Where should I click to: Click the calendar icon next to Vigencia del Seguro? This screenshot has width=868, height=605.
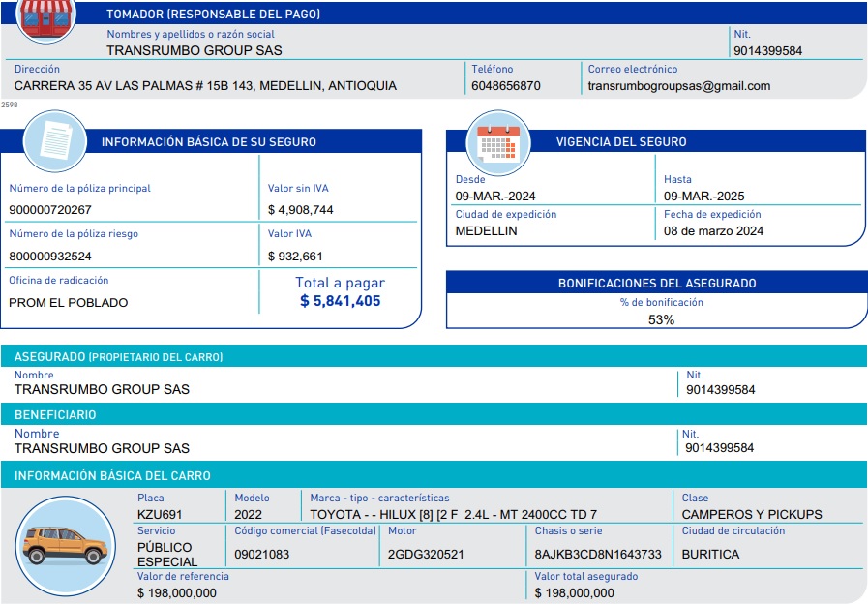tap(498, 142)
